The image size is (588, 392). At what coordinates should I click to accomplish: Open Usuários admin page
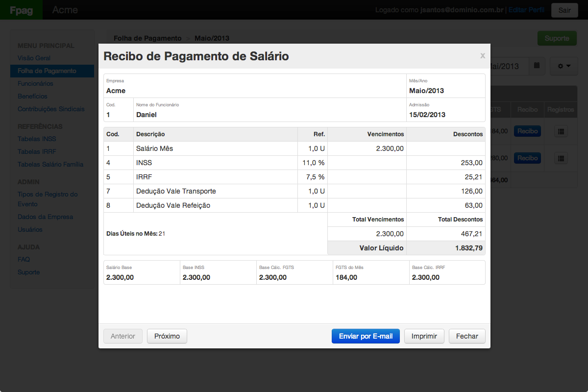(x=30, y=229)
